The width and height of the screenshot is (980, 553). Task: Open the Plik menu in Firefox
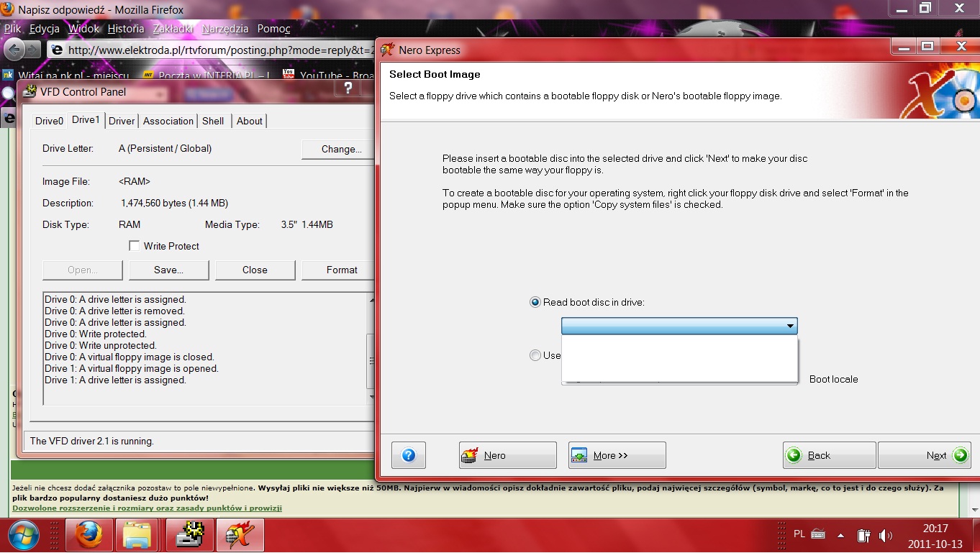pyautogui.click(x=13, y=29)
